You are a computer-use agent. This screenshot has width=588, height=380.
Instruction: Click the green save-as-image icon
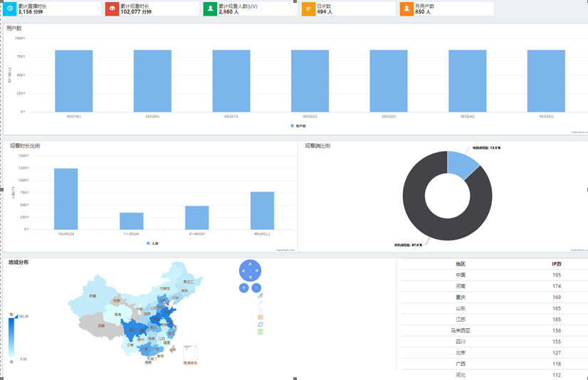261,332
